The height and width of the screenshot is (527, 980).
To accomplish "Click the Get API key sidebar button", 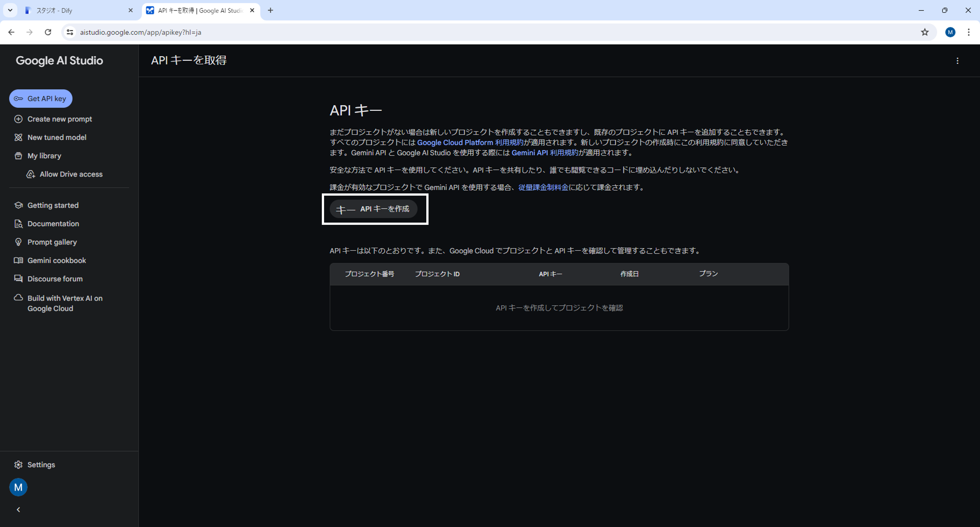I will 41,98.
